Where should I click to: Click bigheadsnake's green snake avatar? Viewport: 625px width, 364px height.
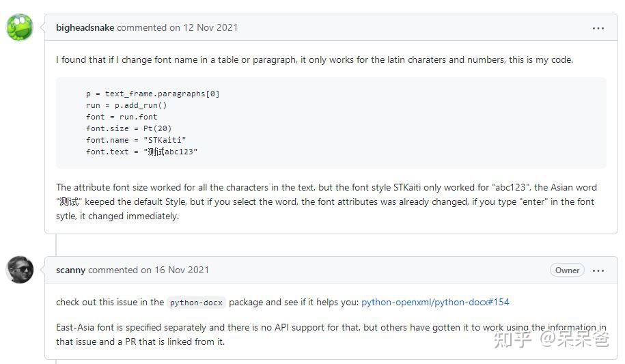[19, 28]
